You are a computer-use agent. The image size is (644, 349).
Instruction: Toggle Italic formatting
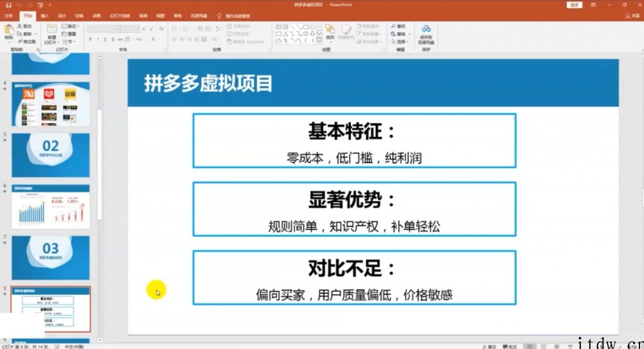click(x=98, y=39)
